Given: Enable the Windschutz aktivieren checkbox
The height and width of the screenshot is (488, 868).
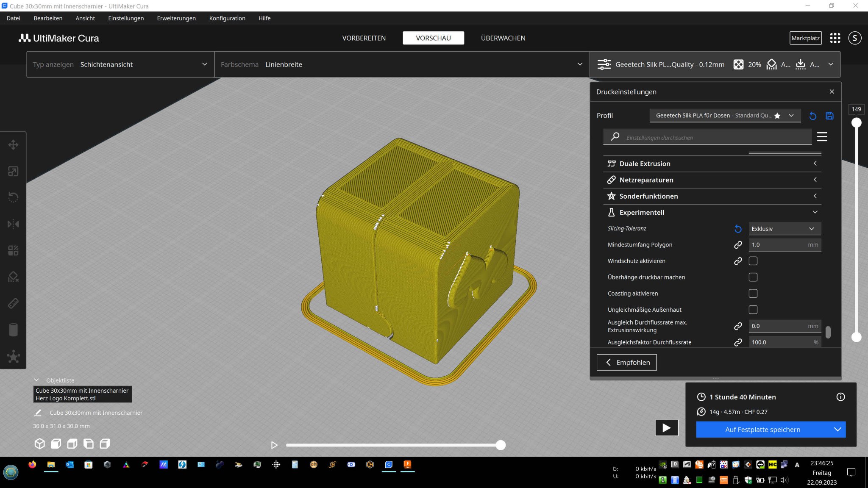Looking at the screenshot, I should coord(753,261).
